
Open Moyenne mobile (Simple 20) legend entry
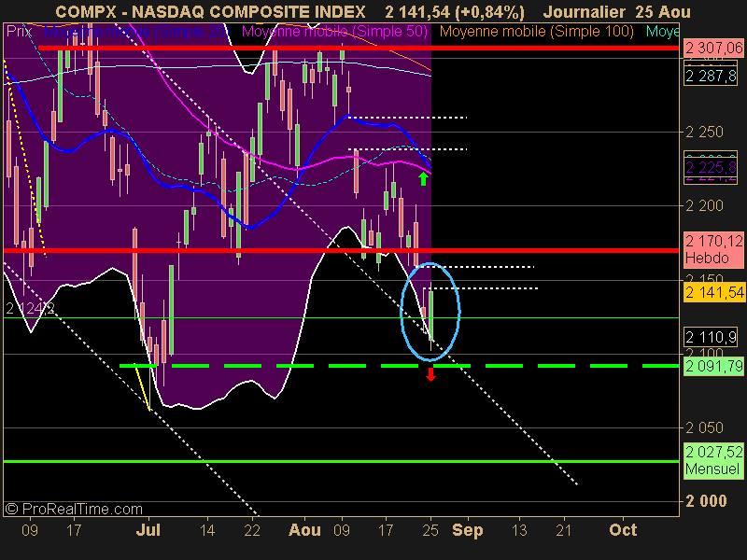coord(136,32)
